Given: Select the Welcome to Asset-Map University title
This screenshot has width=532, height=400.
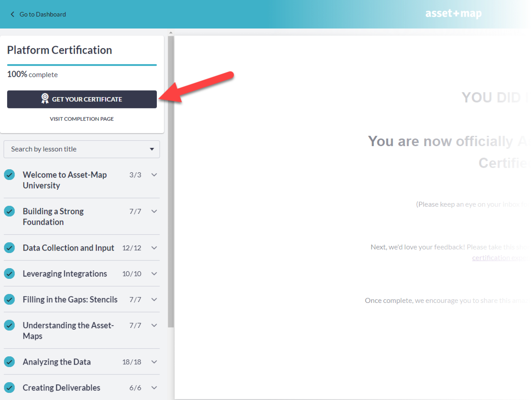Looking at the screenshot, I should click(65, 180).
